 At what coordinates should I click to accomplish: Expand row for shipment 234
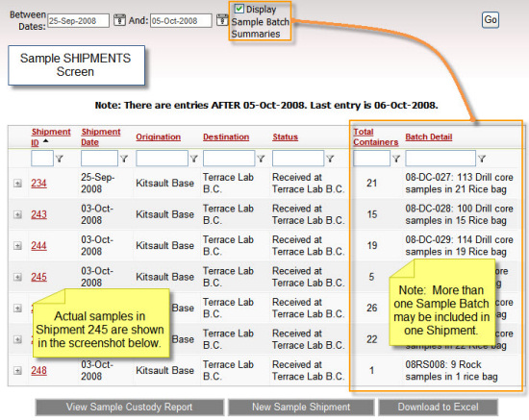[17, 184]
